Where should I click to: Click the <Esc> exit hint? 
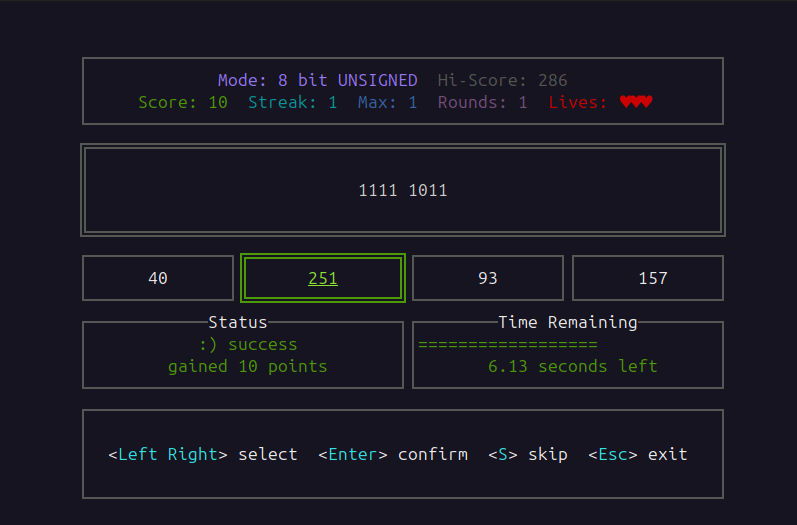coord(637,454)
